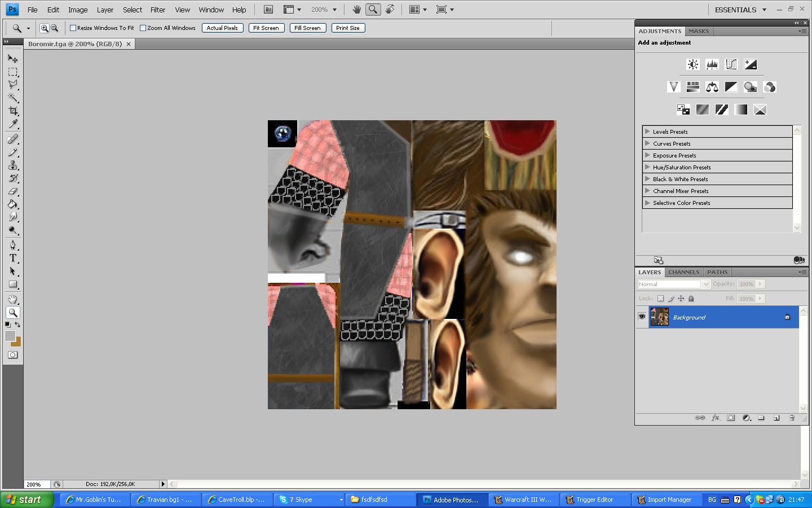This screenshot has width=812, height=508.
Task: Select the Eyedropper tool
Action: tap(13, 124)
